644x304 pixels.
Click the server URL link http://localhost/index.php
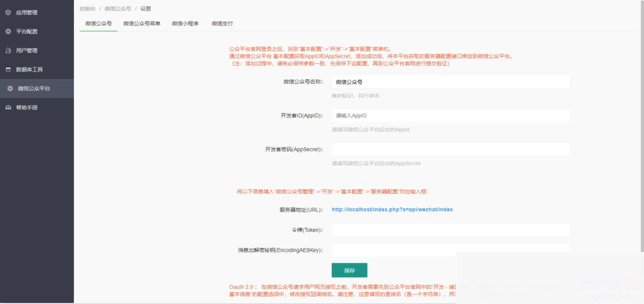(392, 209)
